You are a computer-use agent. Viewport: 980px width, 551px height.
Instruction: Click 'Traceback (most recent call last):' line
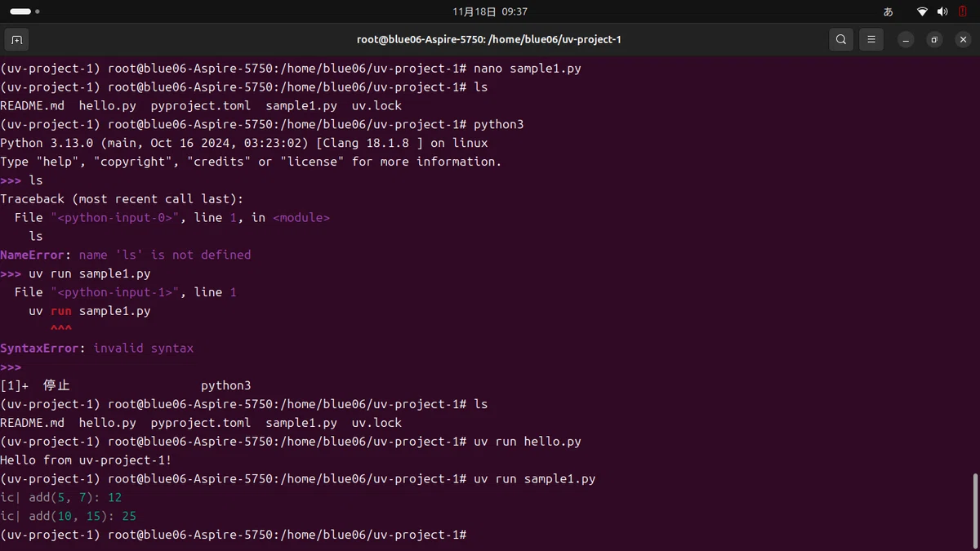click(122, 199)
